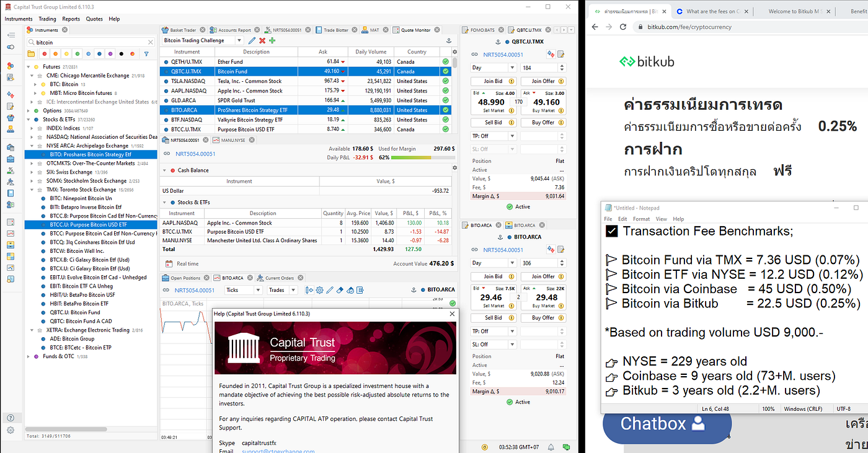
Task: Click the margin usage 62% bar
Action: (x=423, y=158)
